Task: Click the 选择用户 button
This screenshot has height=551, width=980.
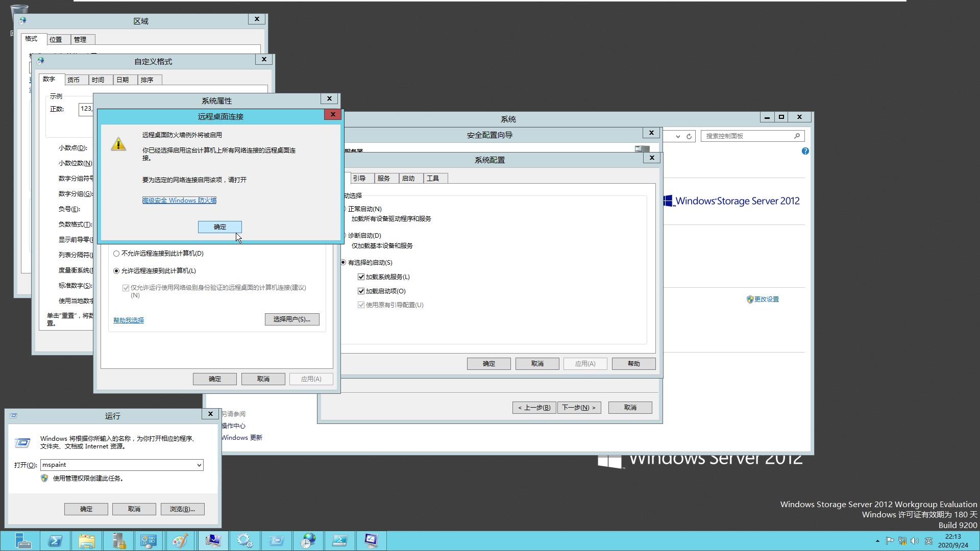Action: (291, 319)
